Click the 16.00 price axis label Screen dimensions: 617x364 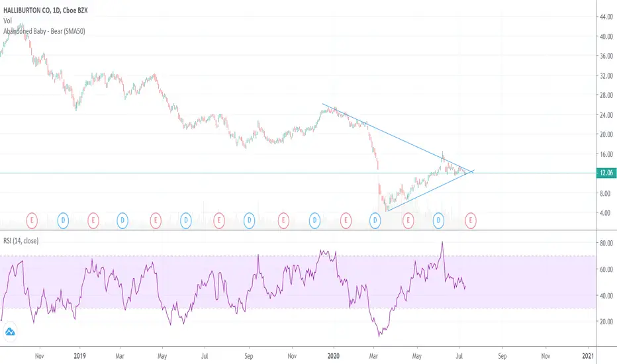[606, 154]
